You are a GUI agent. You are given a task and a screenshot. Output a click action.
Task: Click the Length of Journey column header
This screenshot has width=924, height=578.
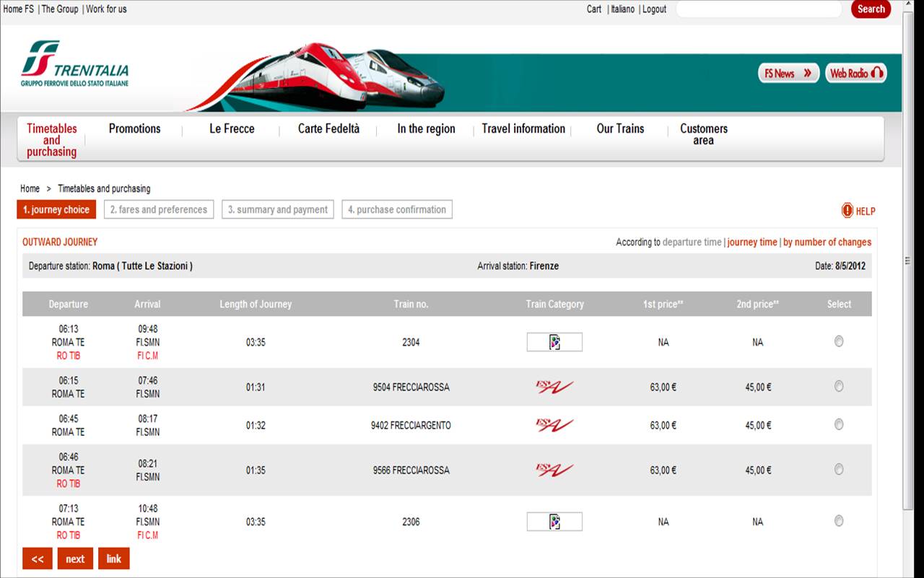pos(256,305)
